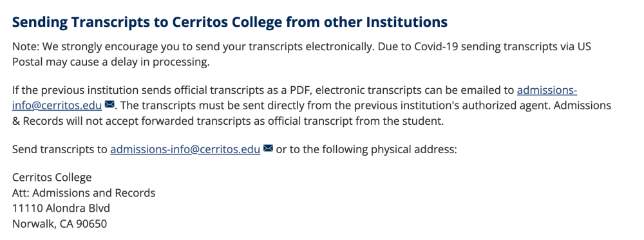644x240 pixels.
Task: Click the word "Note:" in the first paragraph
Action: click(x=26, y=46)
